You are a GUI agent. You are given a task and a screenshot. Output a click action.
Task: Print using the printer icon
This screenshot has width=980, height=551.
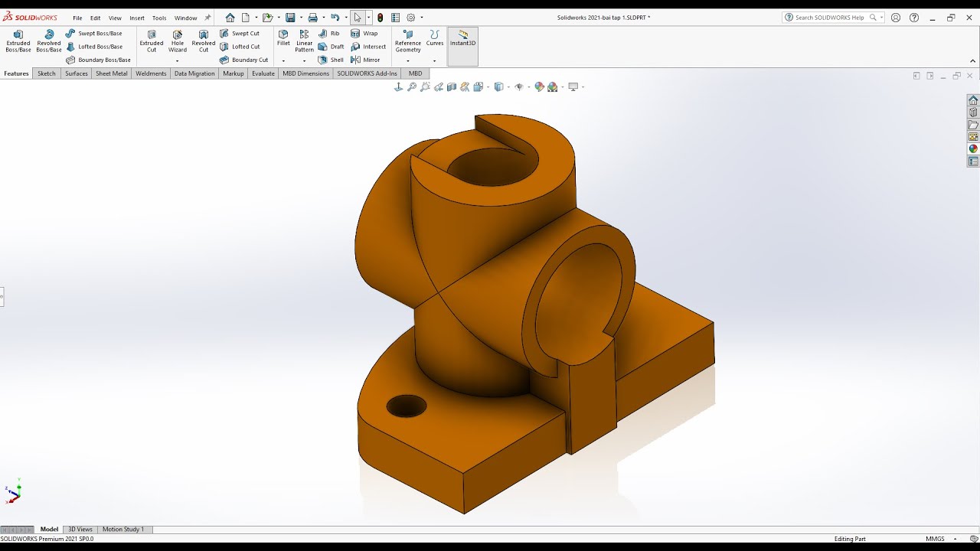coord(312,18)
